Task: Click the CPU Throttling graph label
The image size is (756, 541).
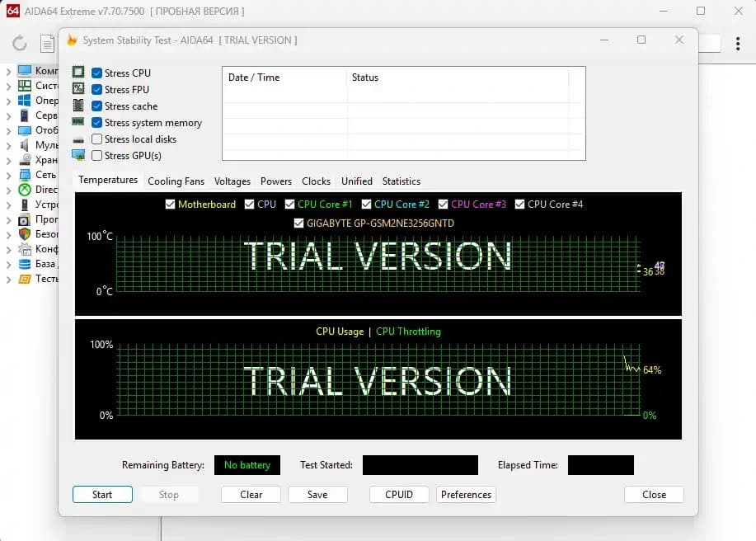Action: coord(408,332)
